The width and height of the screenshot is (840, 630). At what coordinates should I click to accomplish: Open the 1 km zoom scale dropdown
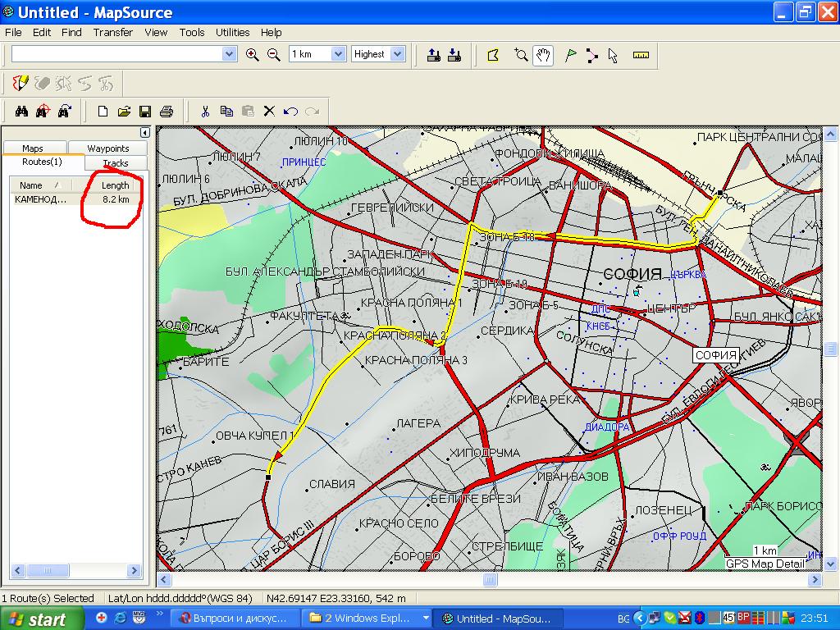(338, 54)
